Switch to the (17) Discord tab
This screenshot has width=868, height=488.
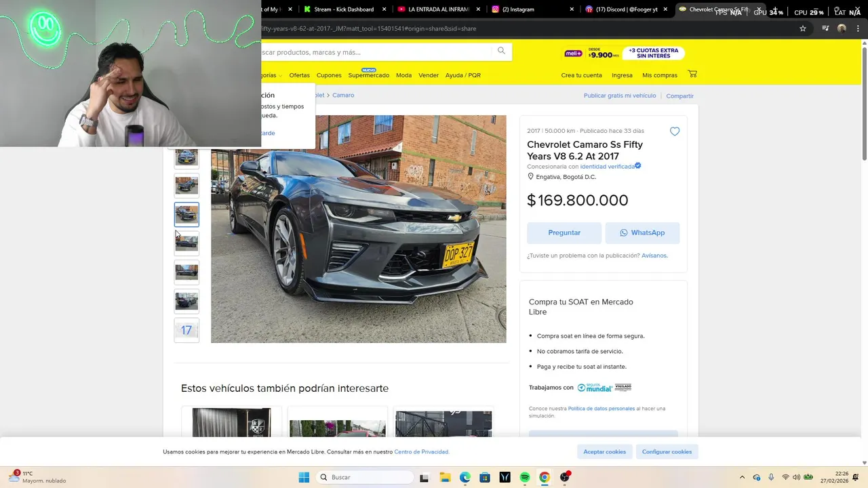(x=626, y=9)
